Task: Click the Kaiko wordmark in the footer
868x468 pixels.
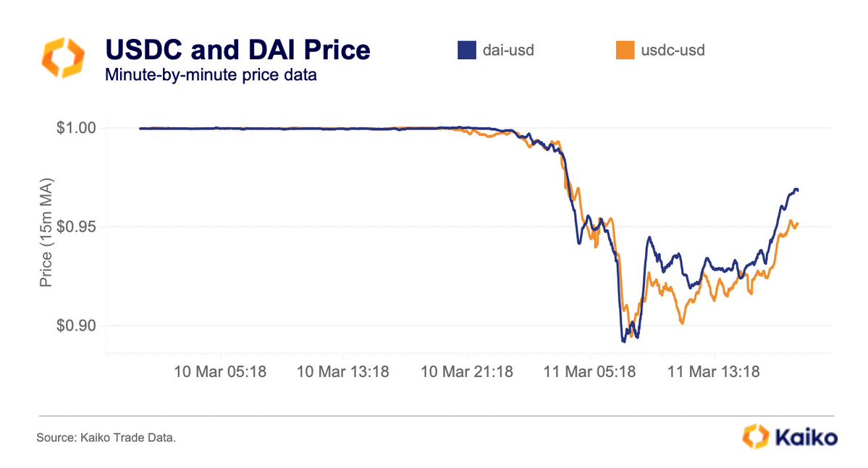Action: [x=806, y=438]
